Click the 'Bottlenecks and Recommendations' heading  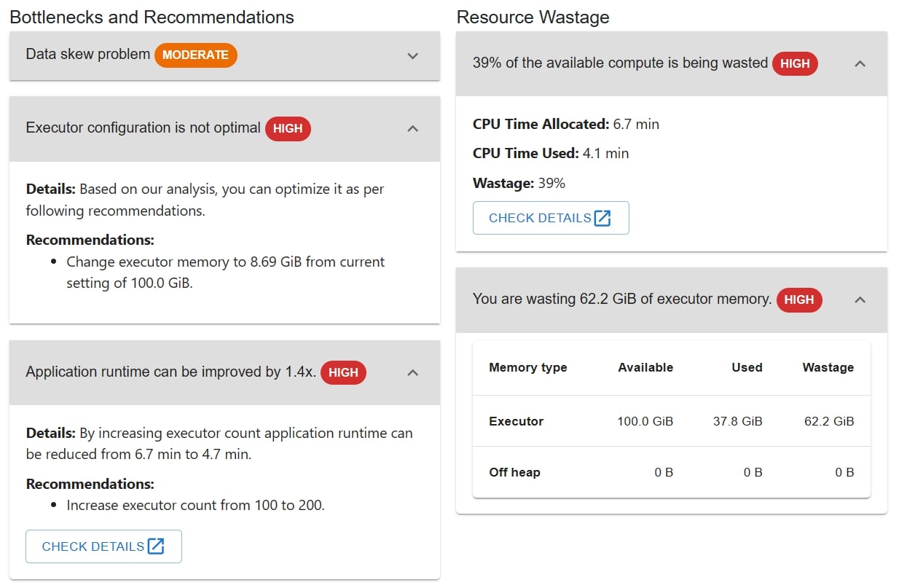click(152, 17)
